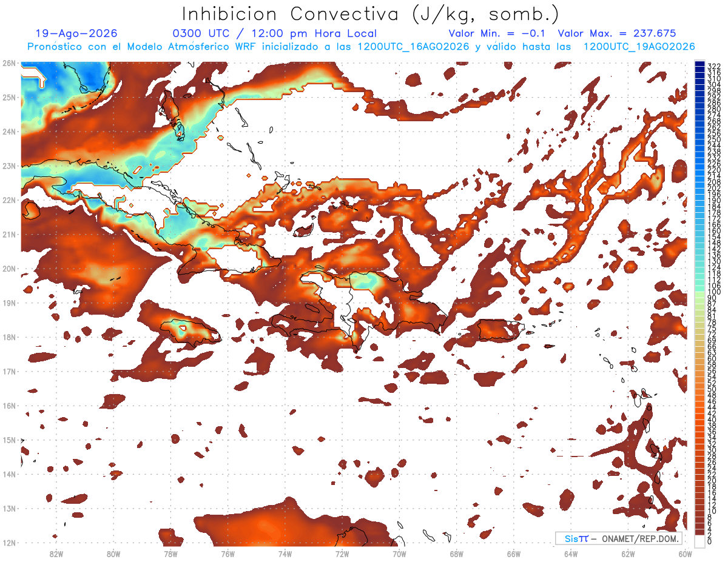Click the 76W longitude label
Screen dimensions: 728x562
coord(228,554)
